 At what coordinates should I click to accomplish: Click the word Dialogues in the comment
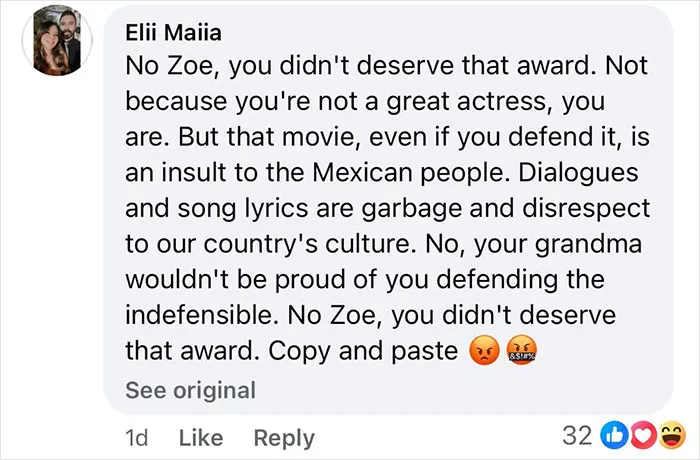[x=578, y=173]
